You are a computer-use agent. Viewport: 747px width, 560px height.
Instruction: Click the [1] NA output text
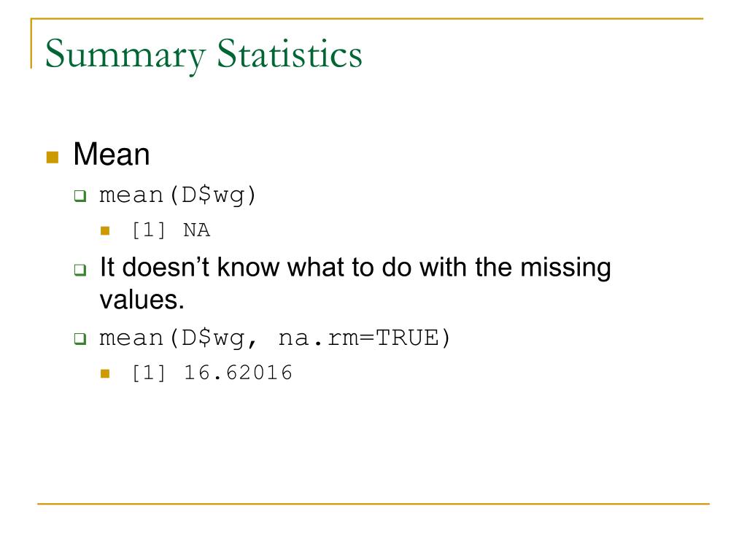click(x=171, y=230)
